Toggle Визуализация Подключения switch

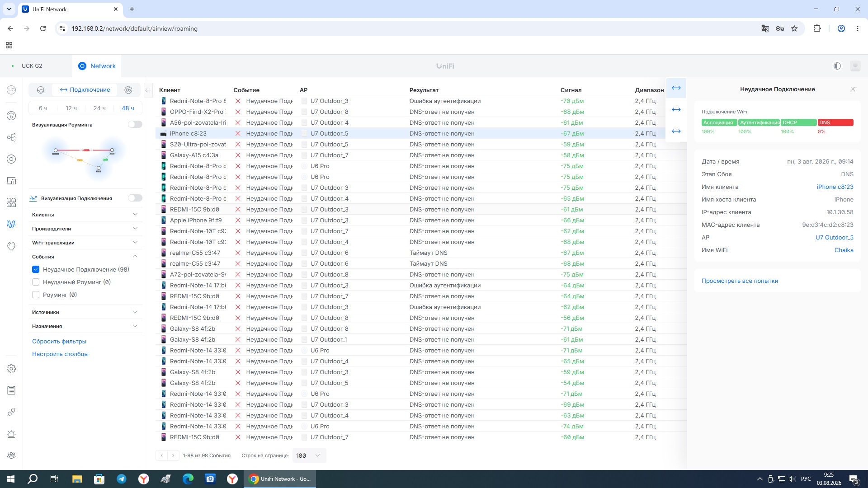135,198
